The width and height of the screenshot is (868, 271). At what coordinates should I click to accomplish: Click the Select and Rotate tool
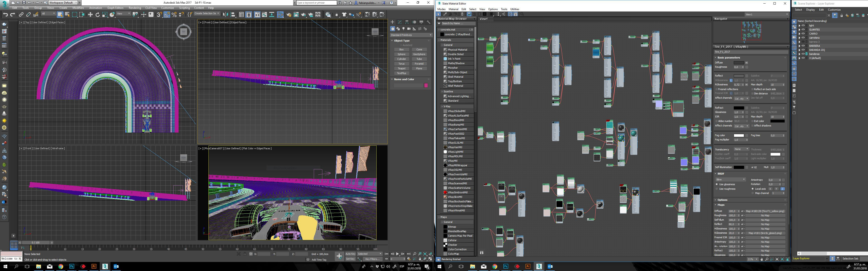(97, 14)
